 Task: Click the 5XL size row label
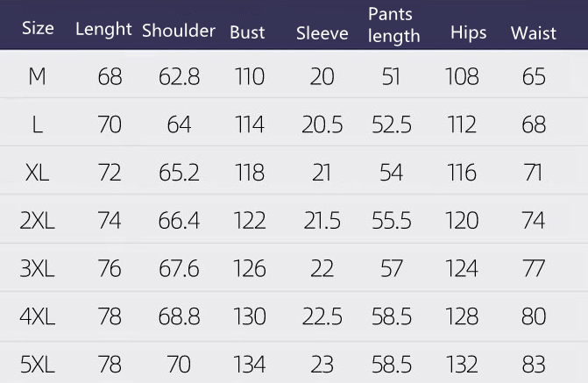pos(37,364)
